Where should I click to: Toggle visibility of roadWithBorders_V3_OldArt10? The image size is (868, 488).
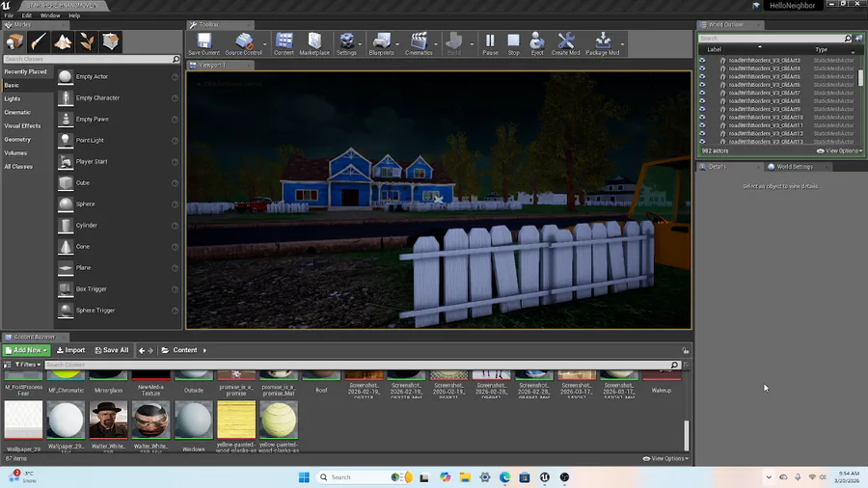pos(702,118)
